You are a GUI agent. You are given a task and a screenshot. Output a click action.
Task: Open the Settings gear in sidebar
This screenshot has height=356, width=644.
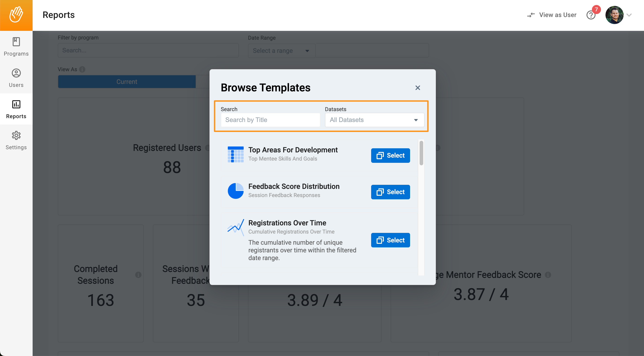click(x=16, y=140)
